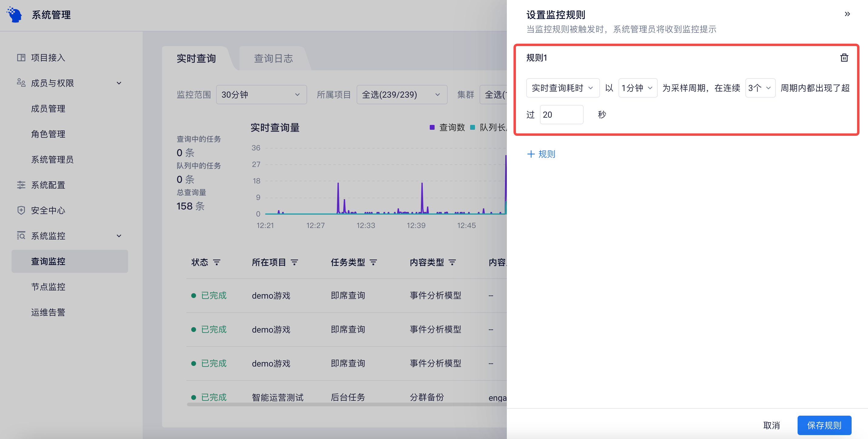Click the 后台任务 task type cell

pos(348,397)
